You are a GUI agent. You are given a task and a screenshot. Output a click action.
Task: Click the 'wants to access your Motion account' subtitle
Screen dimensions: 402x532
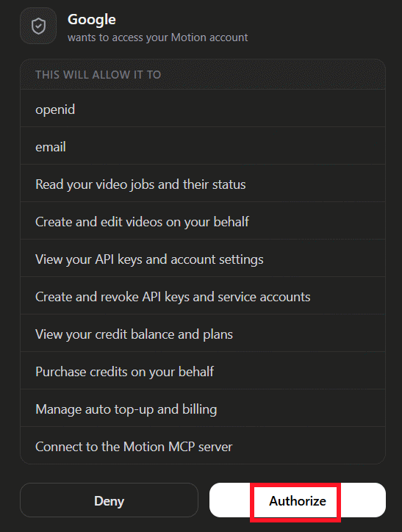tap(158, 37)
